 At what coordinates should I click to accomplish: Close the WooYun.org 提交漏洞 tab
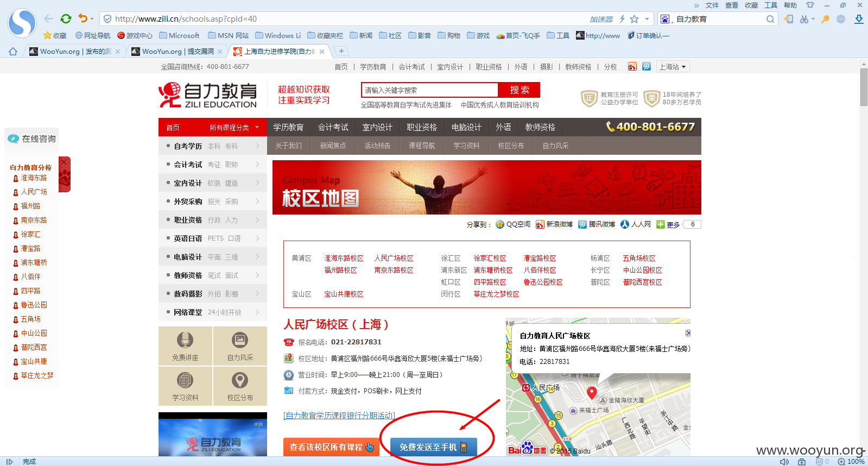pos(220,52)
